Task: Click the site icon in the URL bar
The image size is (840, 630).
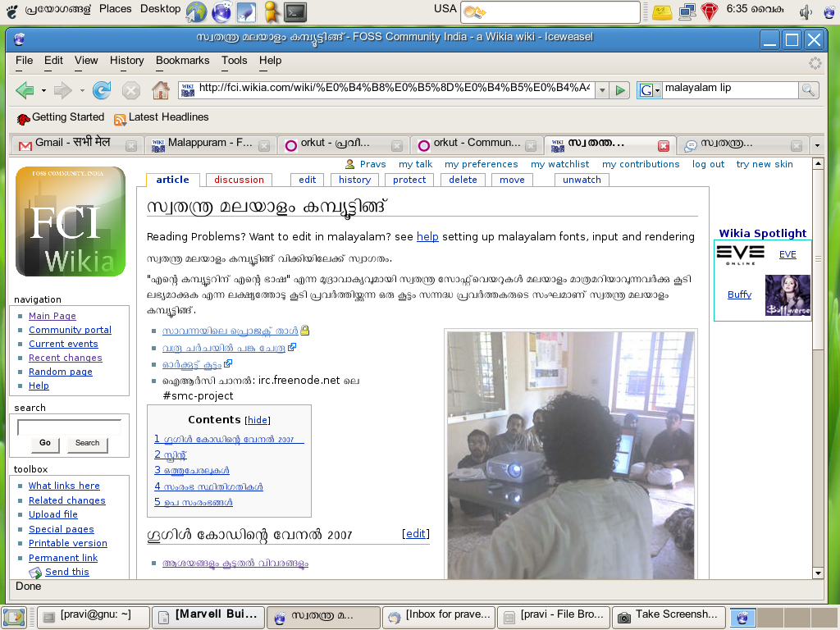Action: click(x=188, y=90)
